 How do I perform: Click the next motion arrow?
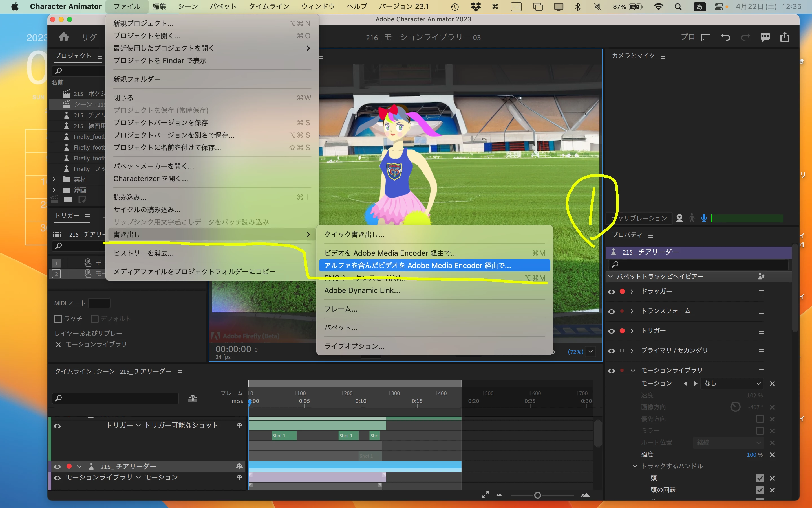click(696, 383)
